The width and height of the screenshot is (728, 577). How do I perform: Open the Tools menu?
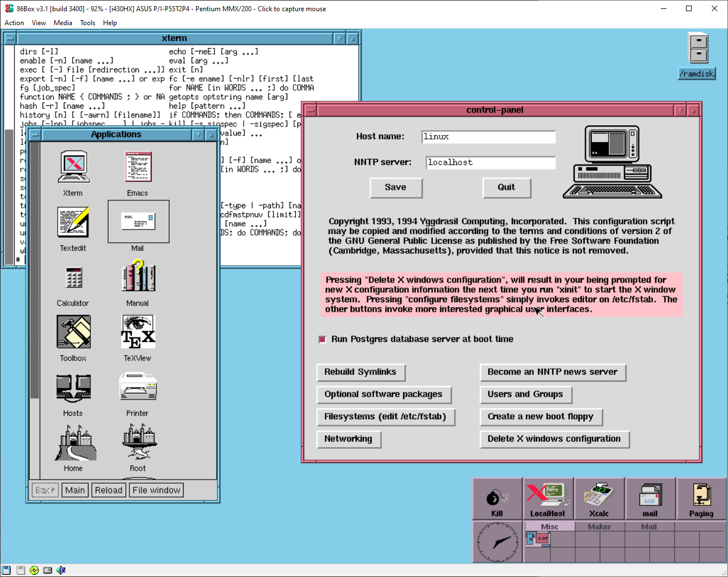click(x=87, y=23)
